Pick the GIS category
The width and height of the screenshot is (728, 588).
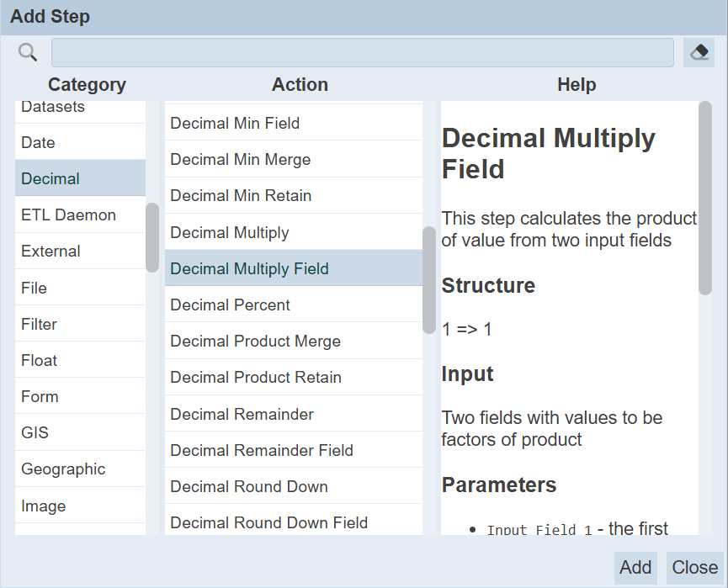(80, 432)
